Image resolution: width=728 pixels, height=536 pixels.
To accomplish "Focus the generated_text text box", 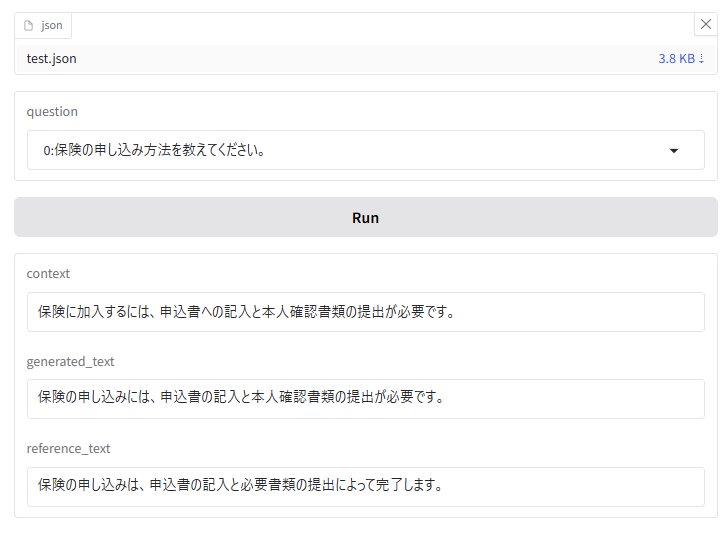I will (365, 399).
